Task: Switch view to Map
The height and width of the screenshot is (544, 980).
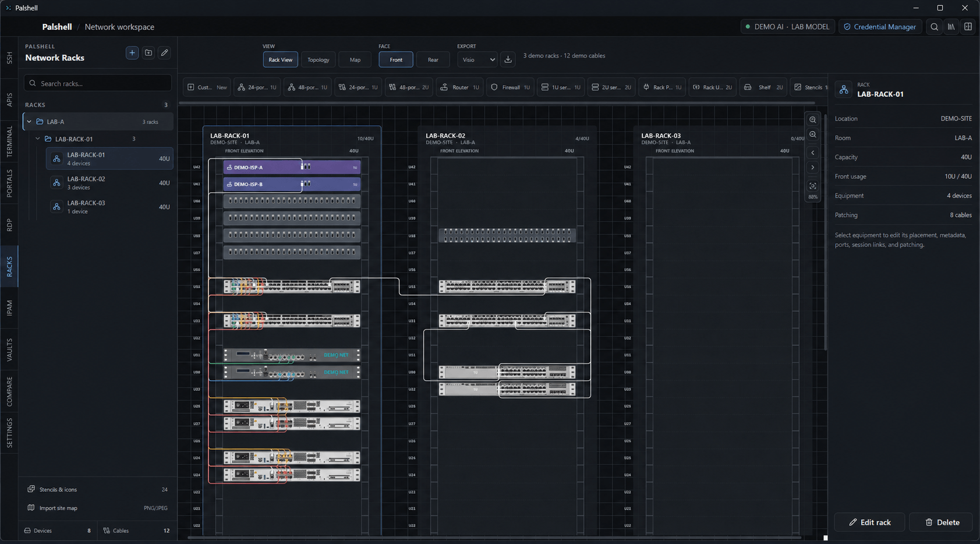Action: [355, 59]
